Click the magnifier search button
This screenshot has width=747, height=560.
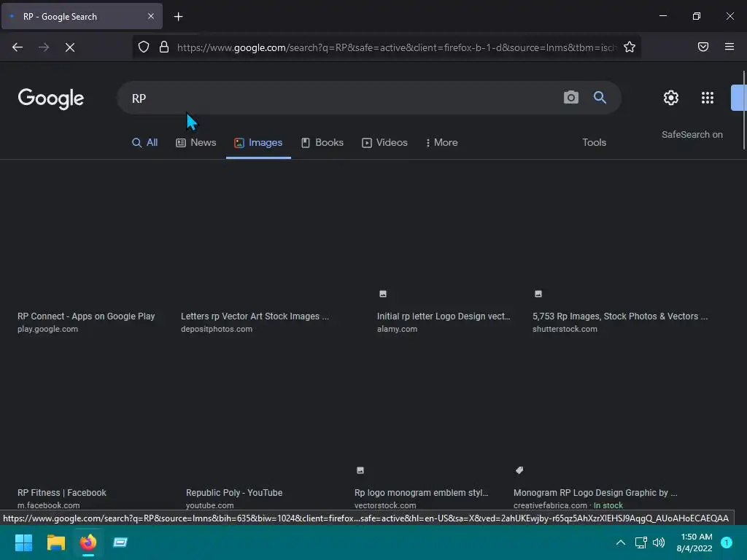600,98
